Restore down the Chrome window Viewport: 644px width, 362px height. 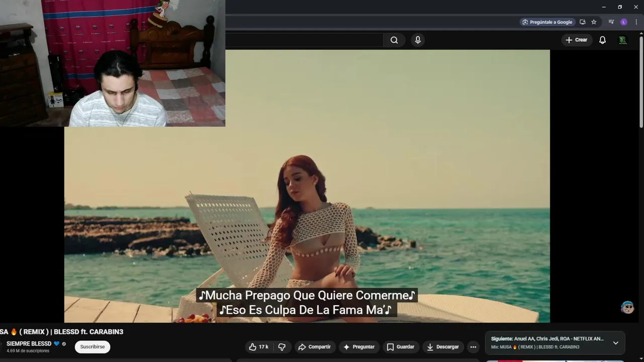(x=620, y=7)
